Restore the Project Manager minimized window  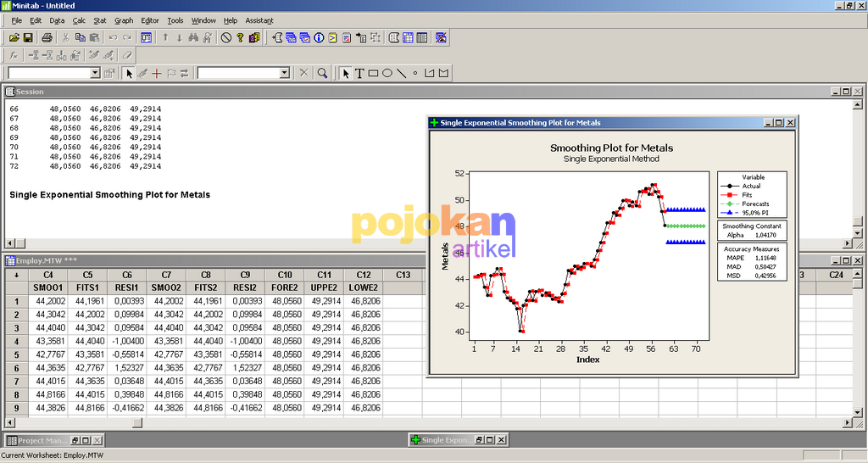pos(77,440)
